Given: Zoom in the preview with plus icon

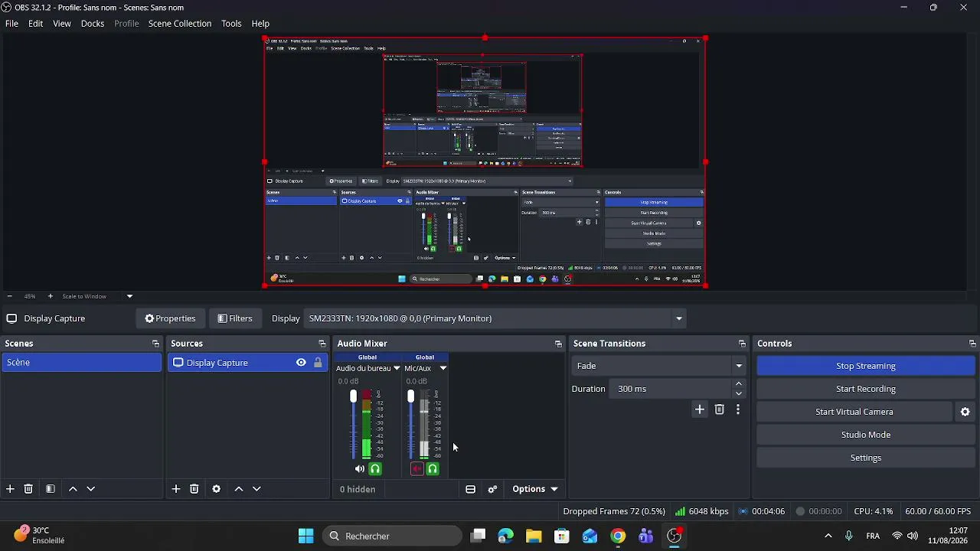Looking at the screenshot, I should [51, 296].
